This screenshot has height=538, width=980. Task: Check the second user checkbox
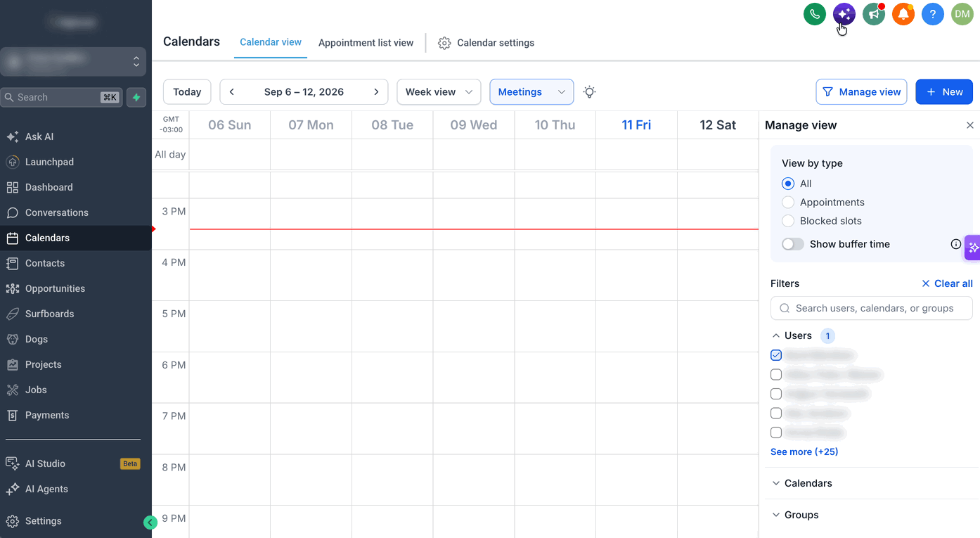click(x=776, y=375)
